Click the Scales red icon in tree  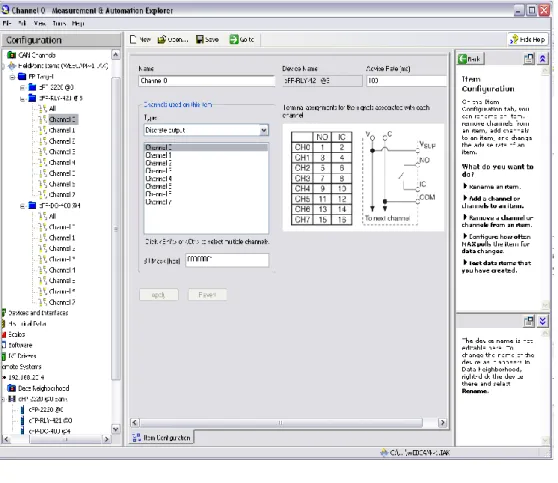(4, 335)
